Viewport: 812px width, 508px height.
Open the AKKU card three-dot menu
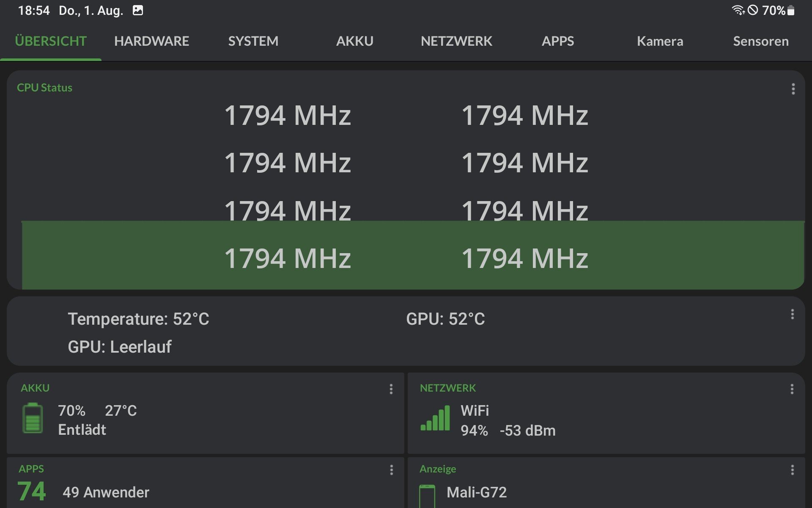(391, 389)
